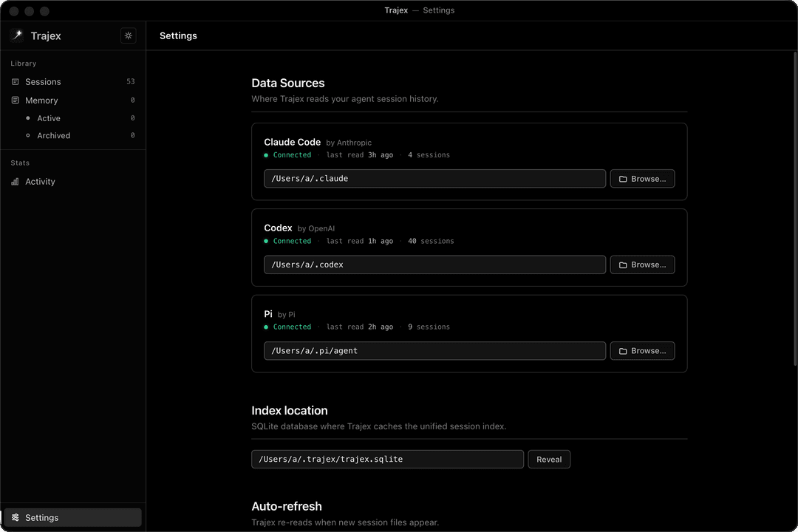This screenshot has width=798, height=532.
Task: Browse for the Codex folder
Action: click(x=642, y=265)
